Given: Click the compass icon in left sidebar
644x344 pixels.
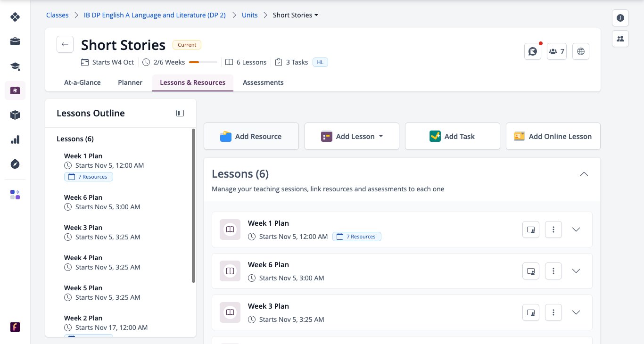Looking at the screenshot, I should point(15,164).
